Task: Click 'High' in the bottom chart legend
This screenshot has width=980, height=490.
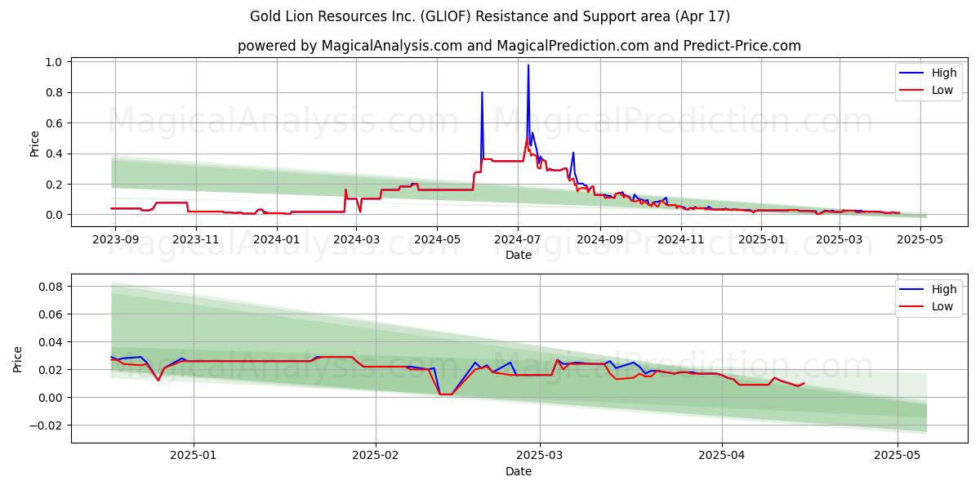Action: (x=944, y=289)
